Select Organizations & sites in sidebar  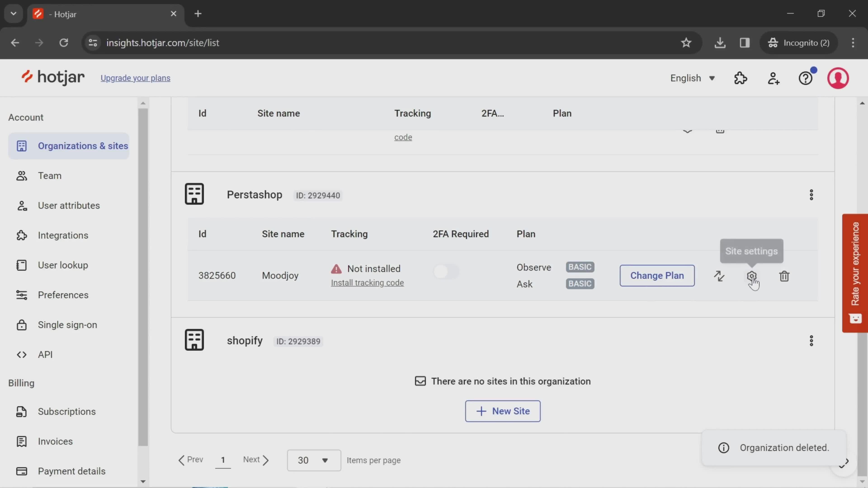click(x=69, y=146)
